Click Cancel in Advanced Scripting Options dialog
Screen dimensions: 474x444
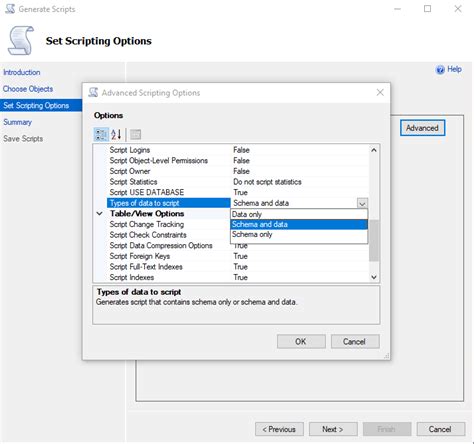pos(355,341)
